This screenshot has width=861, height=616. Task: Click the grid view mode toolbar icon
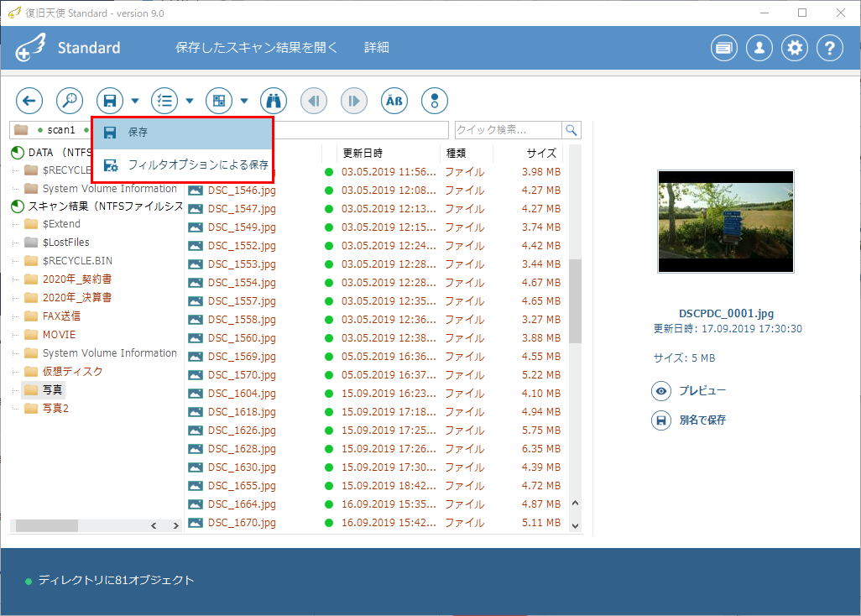(x=219, y=101)
